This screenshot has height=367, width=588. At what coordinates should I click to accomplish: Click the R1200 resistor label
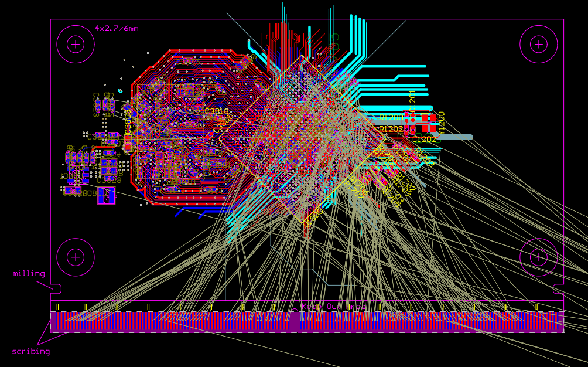click(x=391, y=117)
